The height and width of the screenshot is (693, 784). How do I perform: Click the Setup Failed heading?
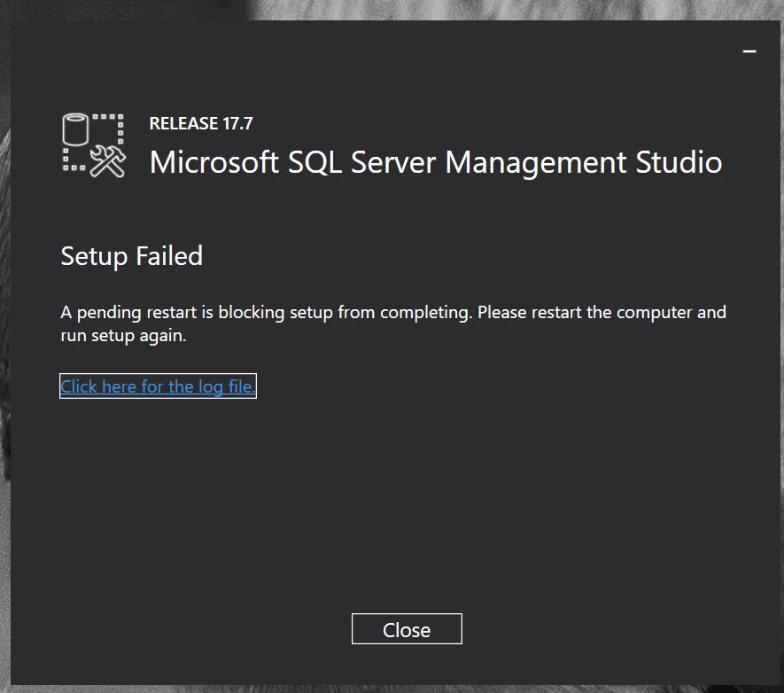point(132,256)
